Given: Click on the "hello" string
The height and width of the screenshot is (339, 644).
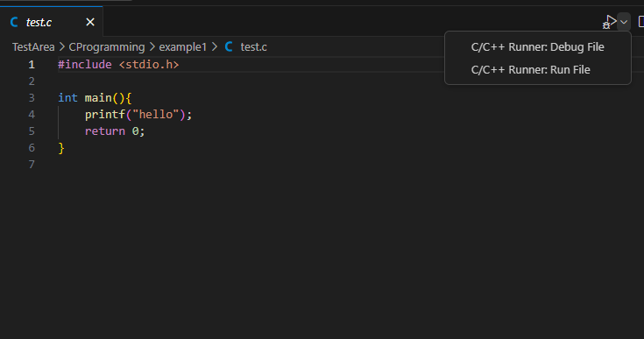Looking at the screenshot, I should (156, 115).
